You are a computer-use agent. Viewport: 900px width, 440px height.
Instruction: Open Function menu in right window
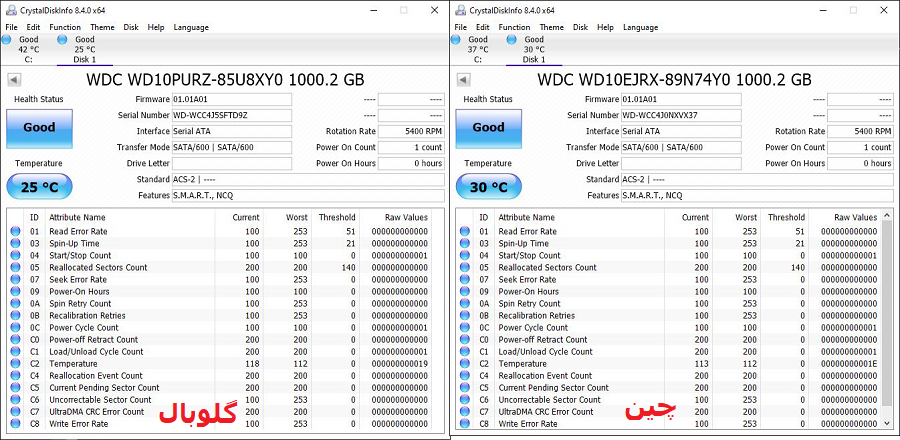coord(514,27)
